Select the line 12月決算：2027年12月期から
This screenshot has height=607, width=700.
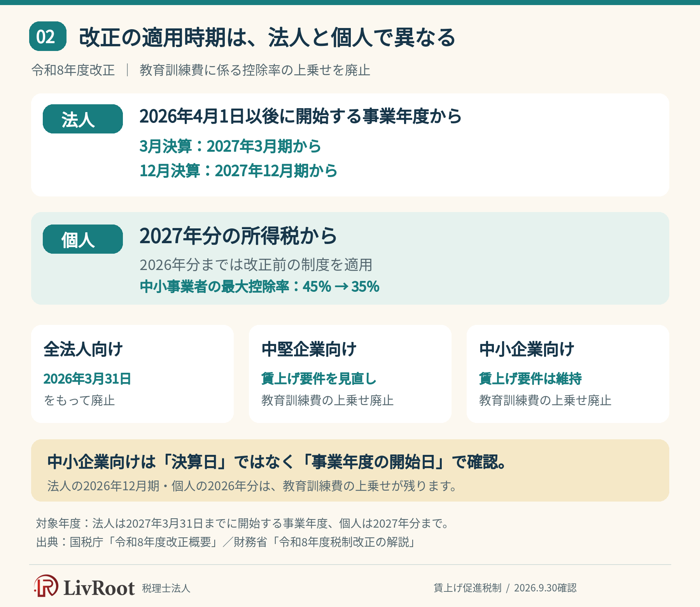238,170
